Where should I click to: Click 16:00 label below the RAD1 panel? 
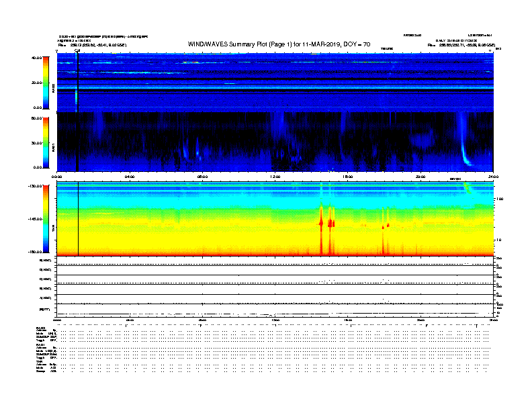click(x=348, y=177)
